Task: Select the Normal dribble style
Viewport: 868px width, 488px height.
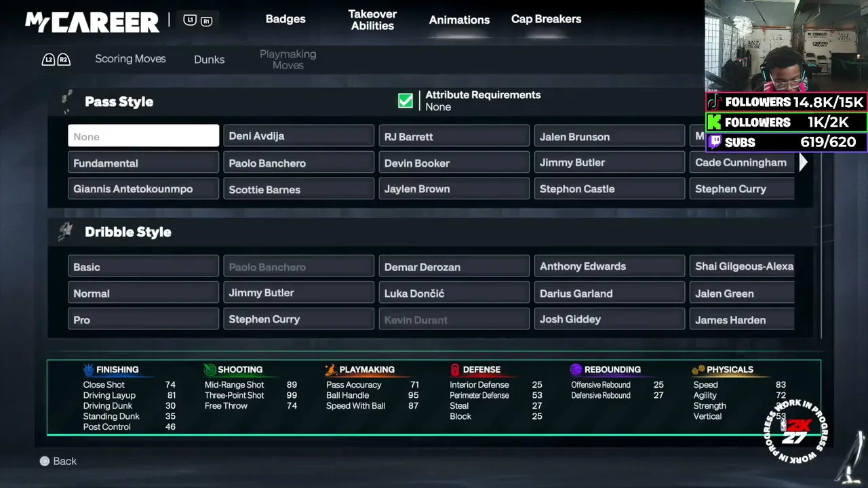Action: point(143,293)
